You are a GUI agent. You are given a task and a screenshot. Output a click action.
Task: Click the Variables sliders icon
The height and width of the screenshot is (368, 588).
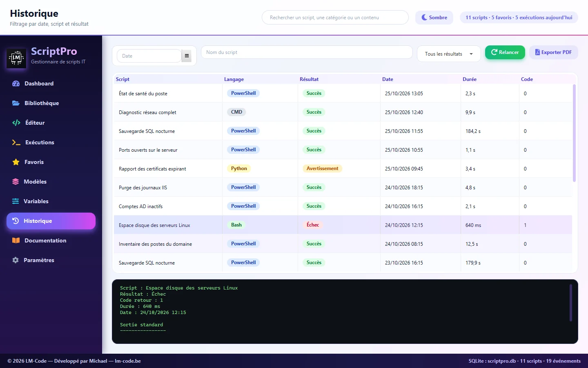16,201
